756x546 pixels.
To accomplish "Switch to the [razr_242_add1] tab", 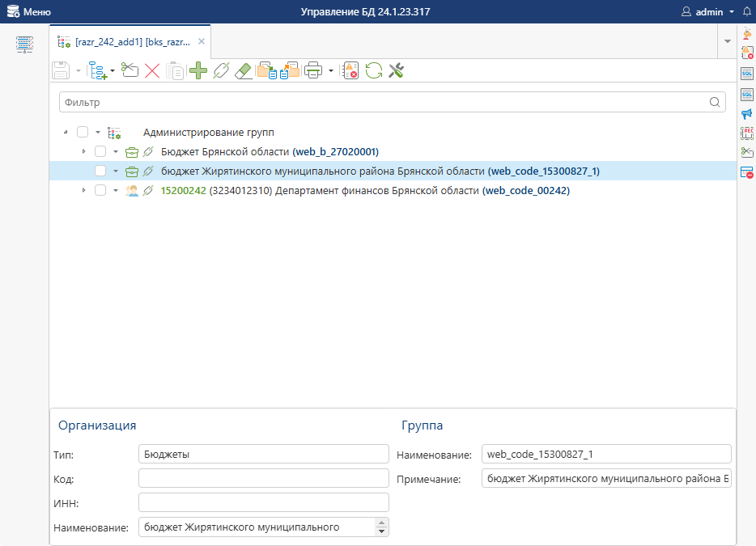I will (x=130, y=42).
